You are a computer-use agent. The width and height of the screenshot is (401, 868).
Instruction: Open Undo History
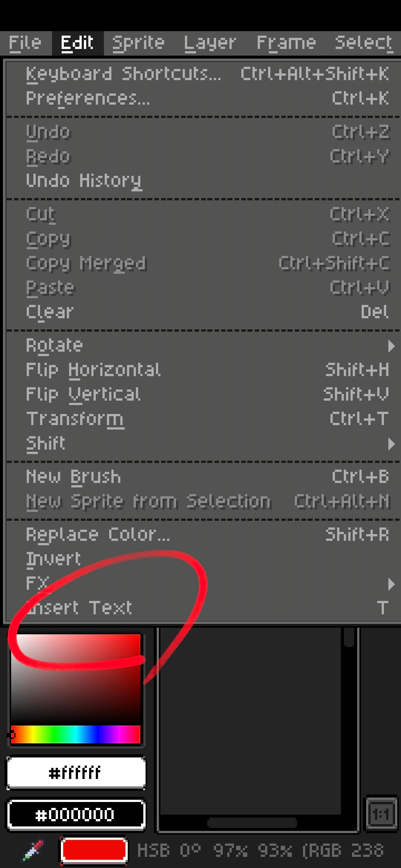(84, 181)
